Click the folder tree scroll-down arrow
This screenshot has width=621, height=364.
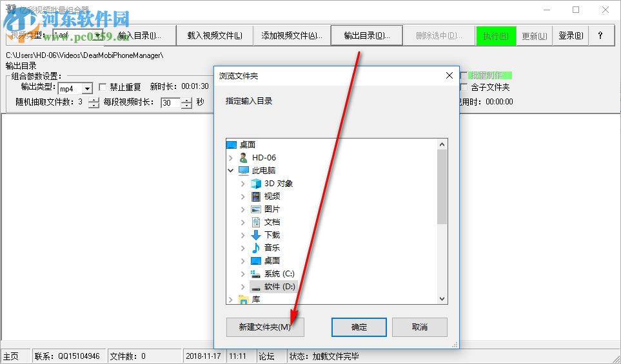pos(442,299)
